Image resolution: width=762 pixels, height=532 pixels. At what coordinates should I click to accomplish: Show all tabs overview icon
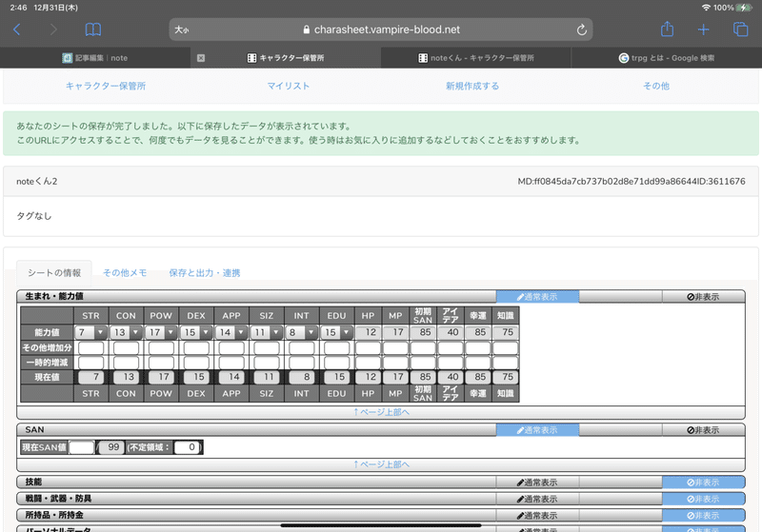coord(740,30)
